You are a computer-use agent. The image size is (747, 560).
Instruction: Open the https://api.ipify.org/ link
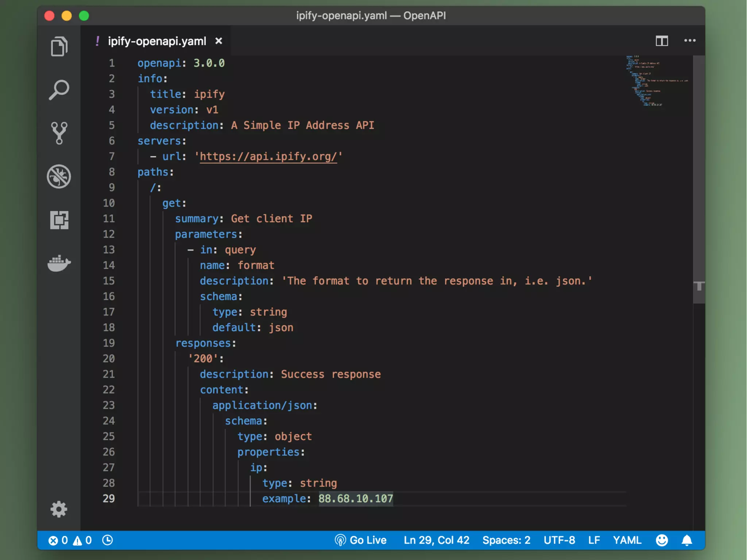point(268,157)
